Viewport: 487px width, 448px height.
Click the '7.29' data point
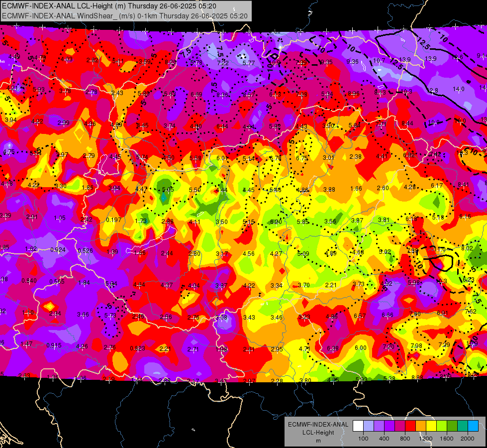[x=444, y=344]
